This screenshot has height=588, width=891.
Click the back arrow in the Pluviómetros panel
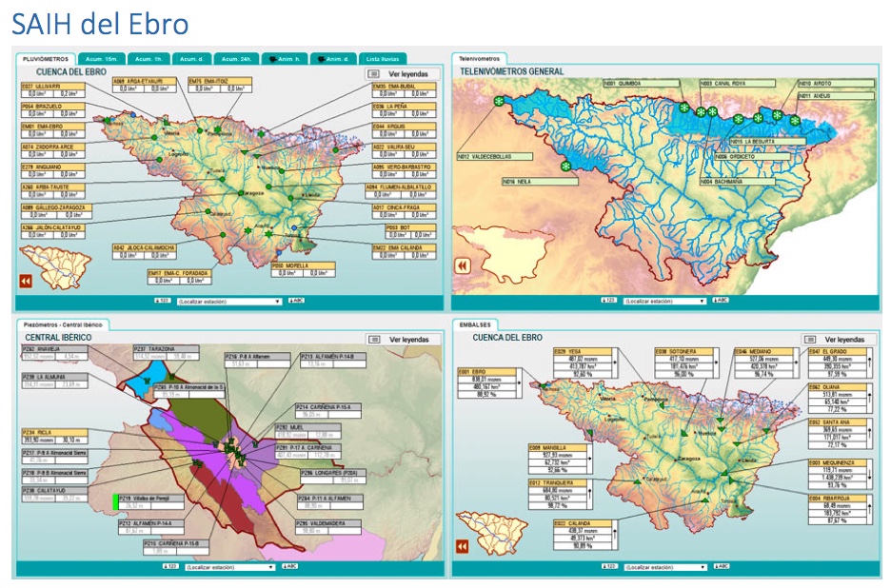[x=26, y=282]
